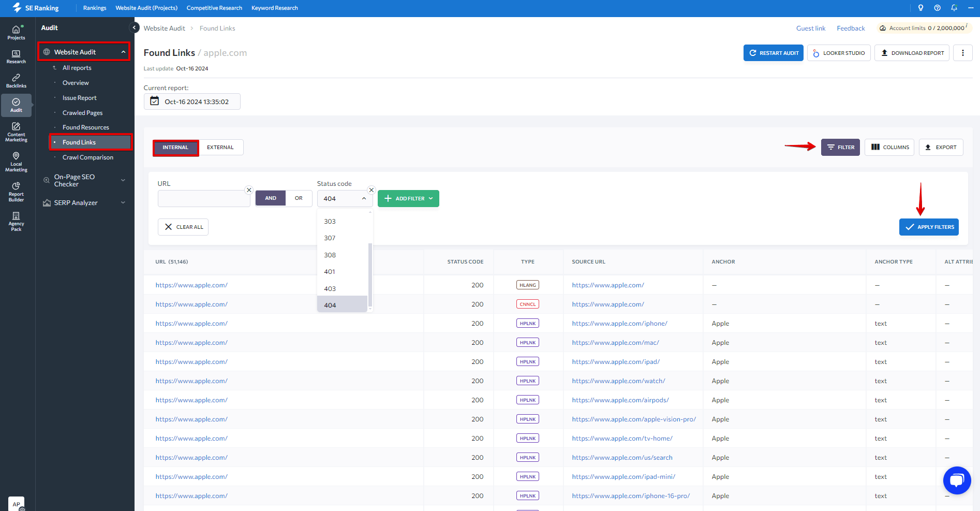Open the Guest link
980x511 pixels.
tap(811, 28)
